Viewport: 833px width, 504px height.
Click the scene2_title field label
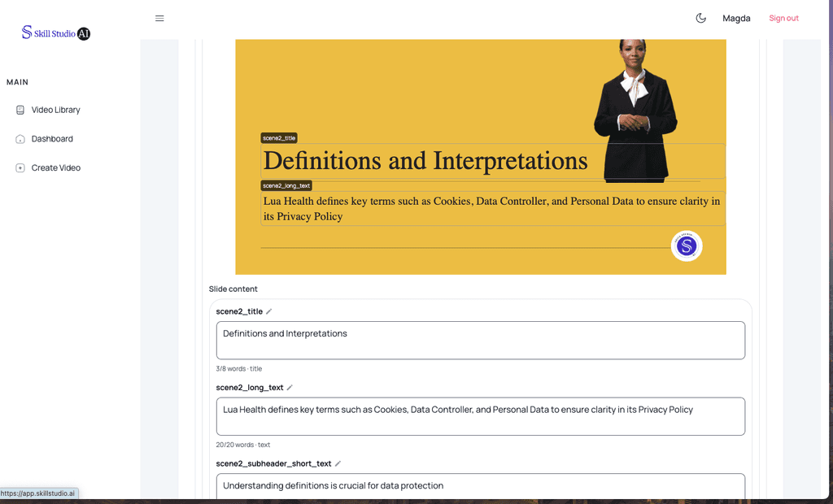[x=239, y=311]
